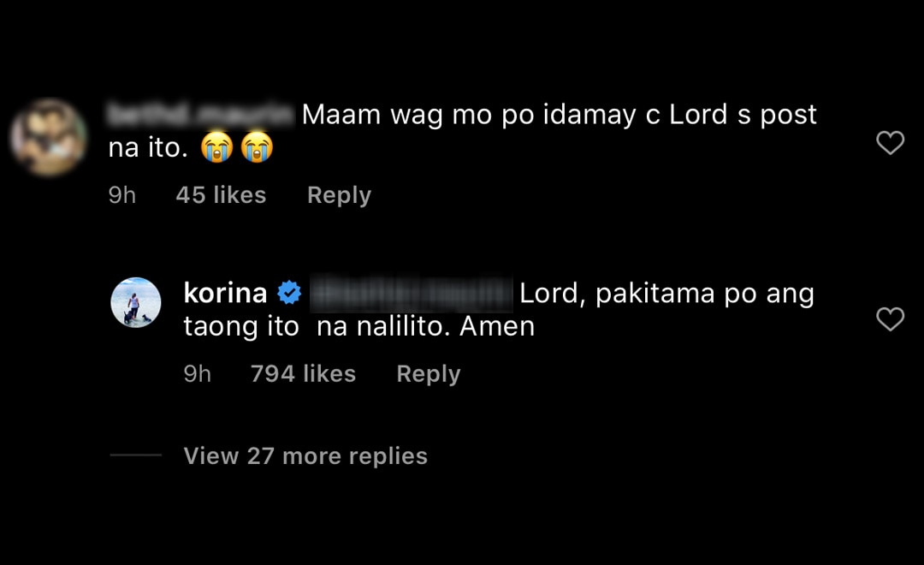Viewport: 924px width, 565px height.
Task: Open korina's profile picture
Action: [136, 302]
